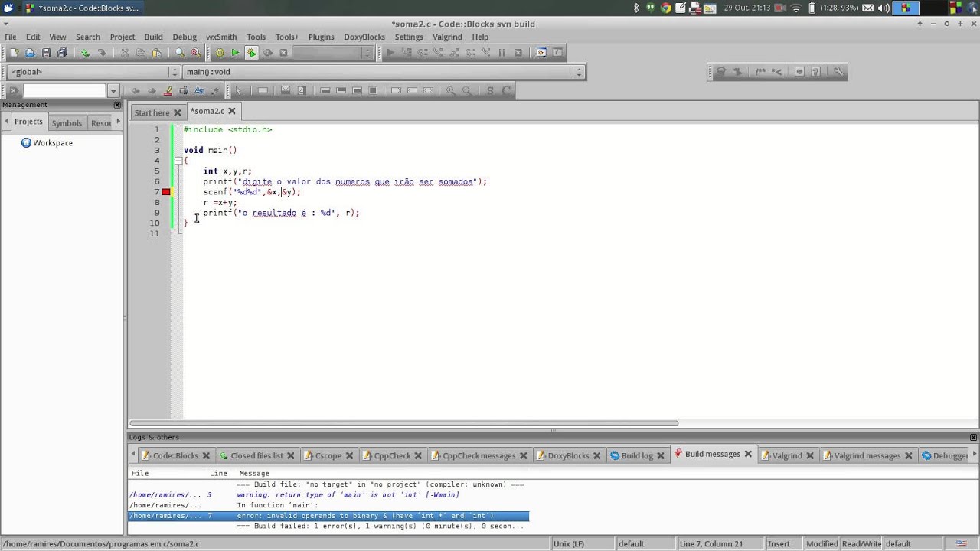Close the Management panel
This screenshot has width=980, height=551.
click(117, 105)
